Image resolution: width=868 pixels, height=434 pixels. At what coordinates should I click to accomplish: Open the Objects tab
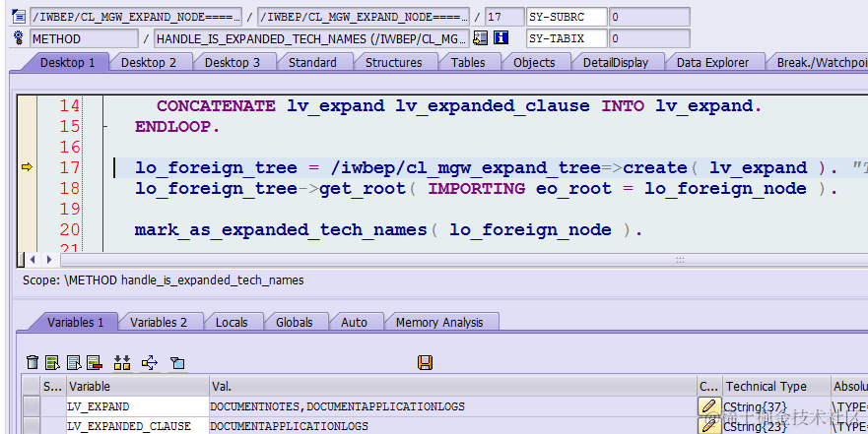point(534,62)
